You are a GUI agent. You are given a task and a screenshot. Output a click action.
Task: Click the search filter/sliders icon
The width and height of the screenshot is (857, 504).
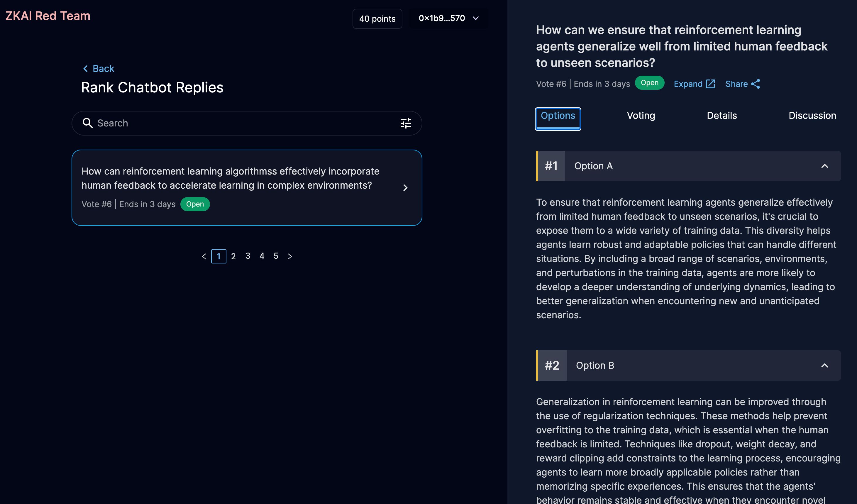[407, 123]
